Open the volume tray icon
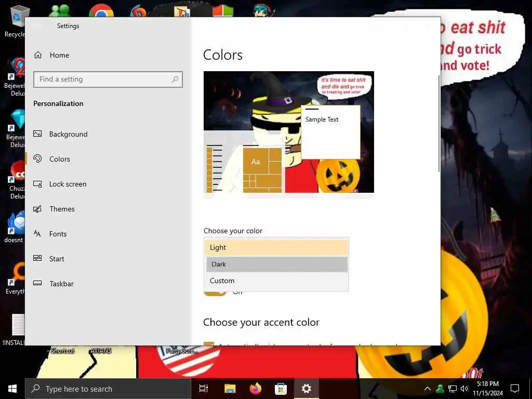This screenshot has height=399, width=532. 464,389
